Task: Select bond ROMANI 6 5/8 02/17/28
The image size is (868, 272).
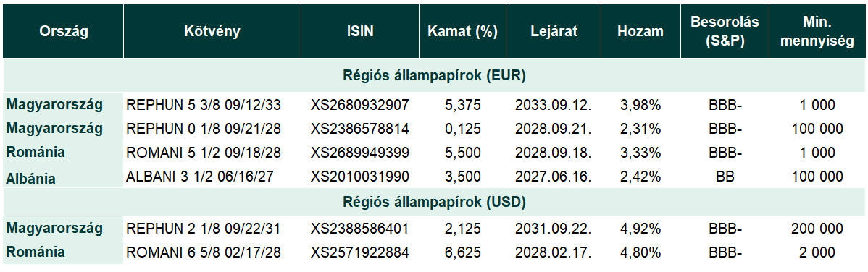Action: coord(204,252)
